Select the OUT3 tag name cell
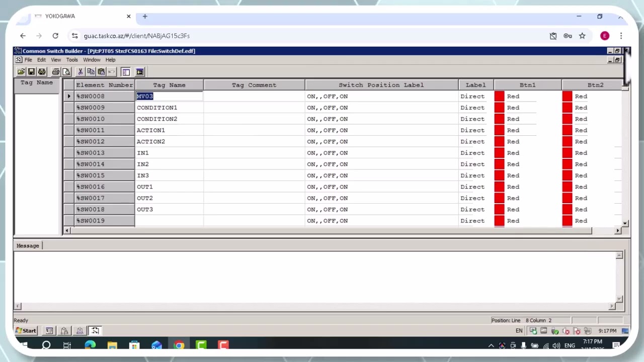This screenshot has width=644, height=362. click(169, 210)
